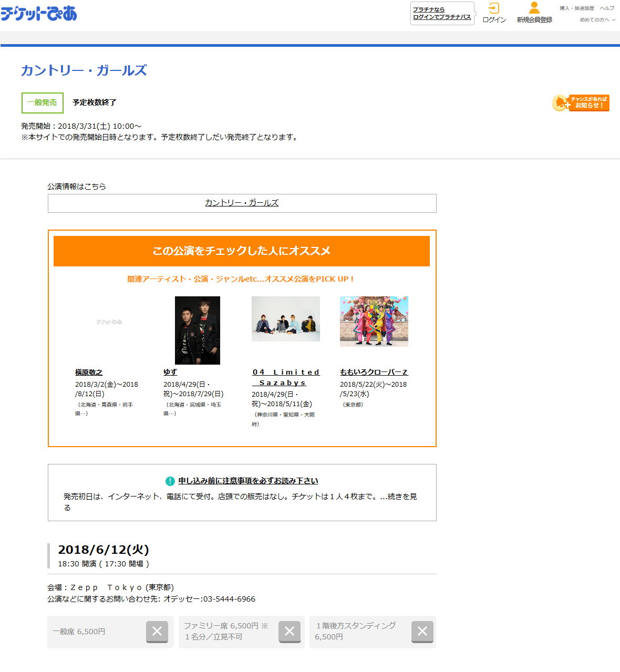Open the カントリー・ガールズ performance info link
Image resolution: width=620 pixels, height=672 pixels.
tap(242, 203)
